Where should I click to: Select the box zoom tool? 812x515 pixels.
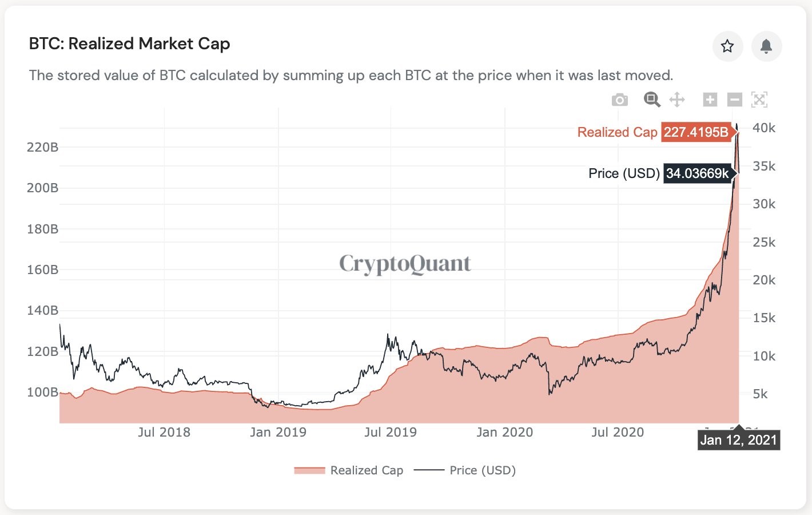click(652, 100)
